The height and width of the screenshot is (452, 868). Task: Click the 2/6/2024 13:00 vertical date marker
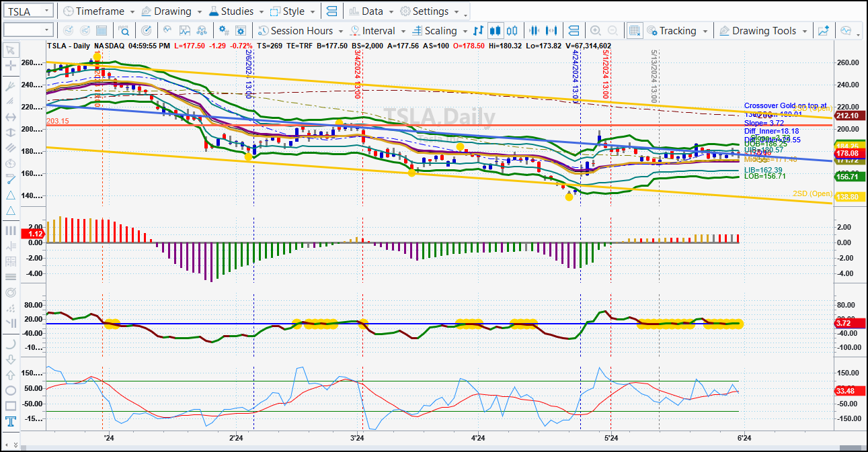pos(249,74)
